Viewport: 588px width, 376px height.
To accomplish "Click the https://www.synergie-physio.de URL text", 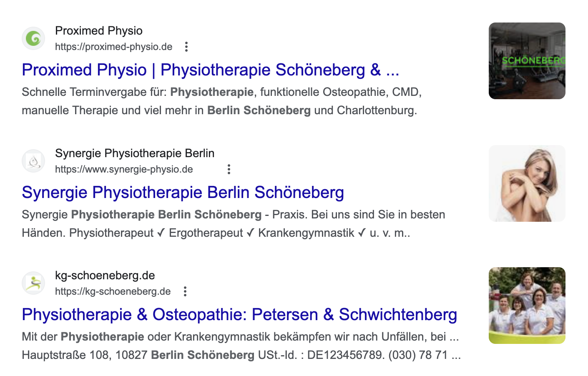I will (x=124, y=169).
